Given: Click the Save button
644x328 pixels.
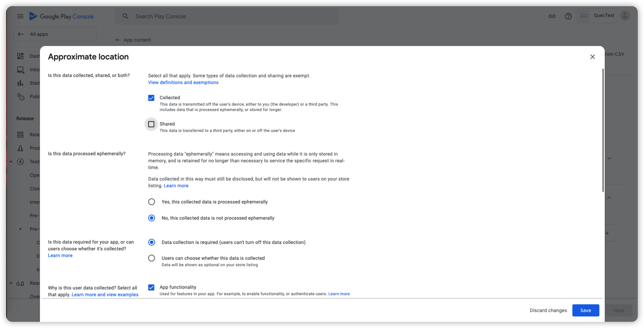Looking at the screenshot, I should 586,310.
